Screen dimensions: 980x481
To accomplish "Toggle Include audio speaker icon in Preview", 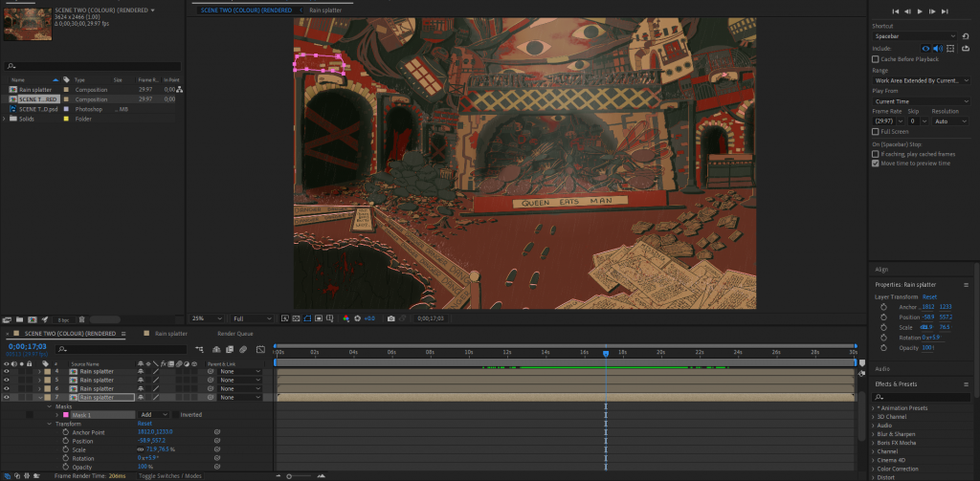I will click(938, 48).
